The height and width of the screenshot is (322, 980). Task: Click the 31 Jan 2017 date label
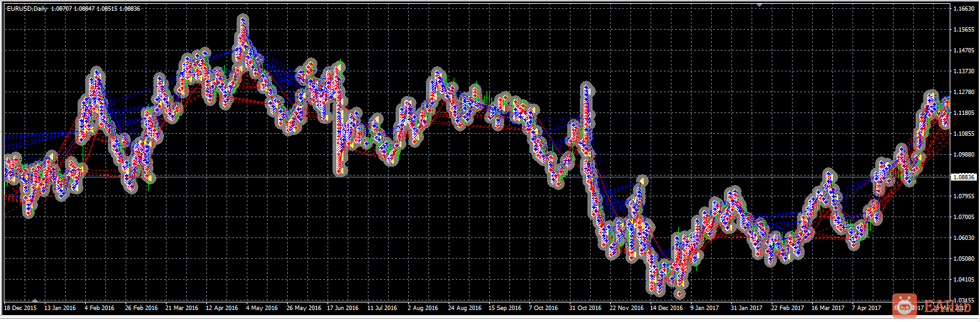748,308
